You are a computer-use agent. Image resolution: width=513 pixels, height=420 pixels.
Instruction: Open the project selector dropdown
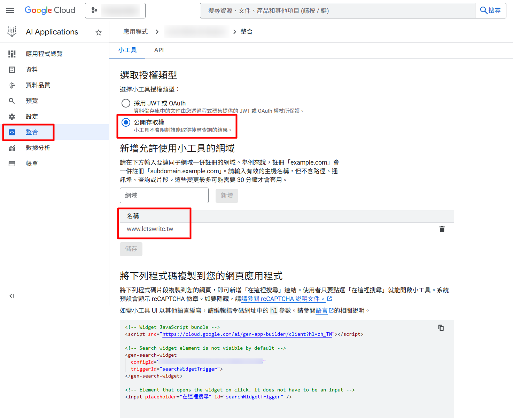point(115,10)
